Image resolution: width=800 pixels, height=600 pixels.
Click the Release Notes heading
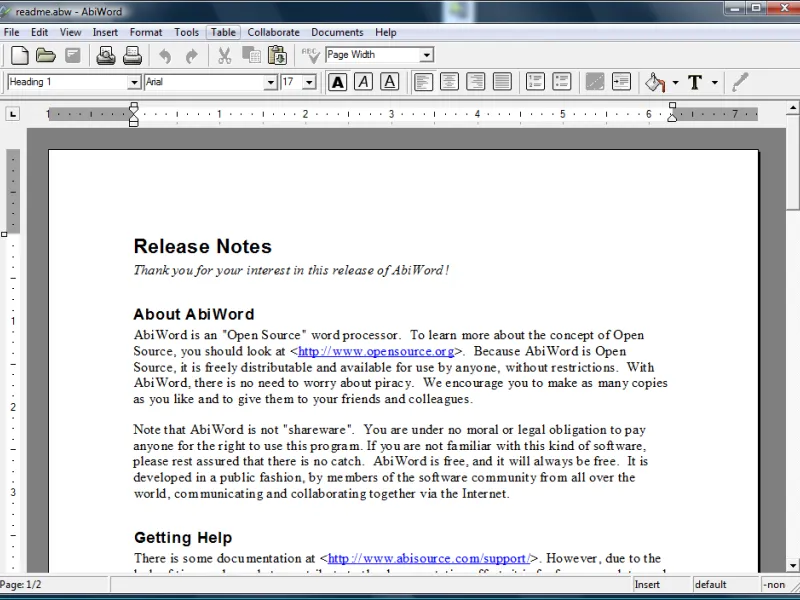click(x=203, y=246)
